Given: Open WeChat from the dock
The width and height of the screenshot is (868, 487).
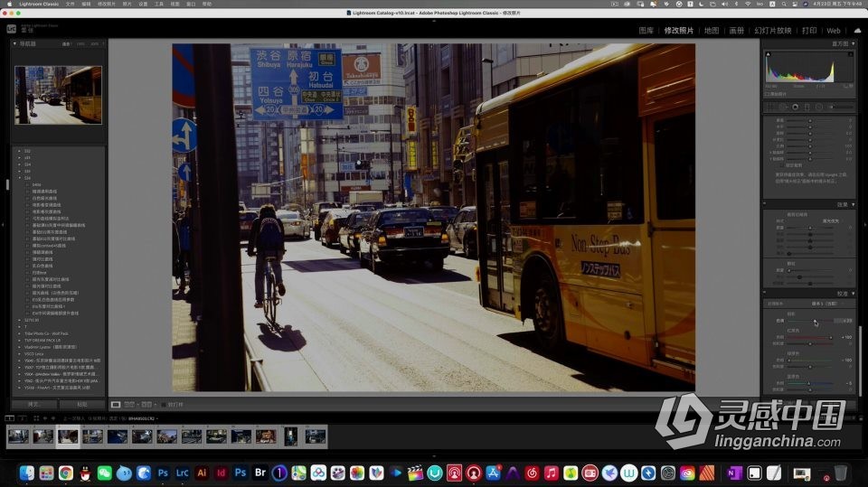Looking at the screenshot, I should pos(105,473).
